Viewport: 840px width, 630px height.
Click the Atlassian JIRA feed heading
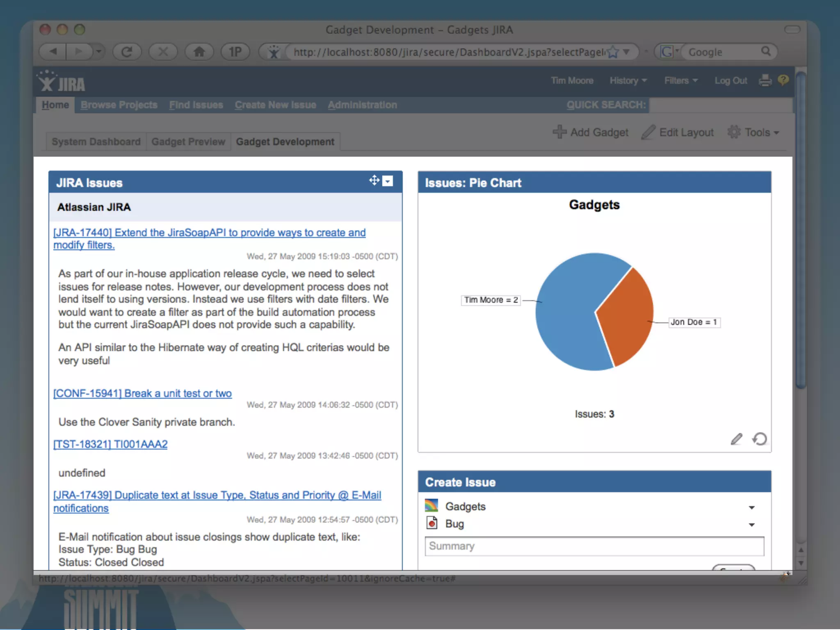tap(94, 207)
